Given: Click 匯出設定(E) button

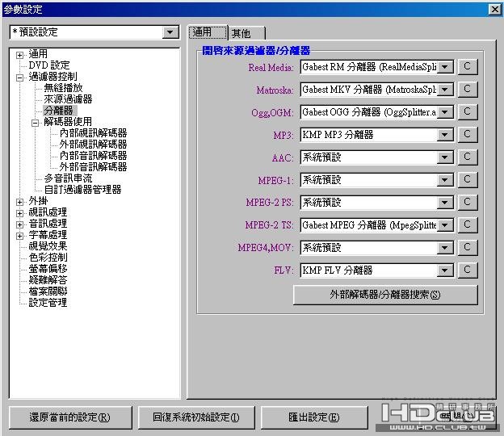Looking at the screenshot, I should point(314,417).
